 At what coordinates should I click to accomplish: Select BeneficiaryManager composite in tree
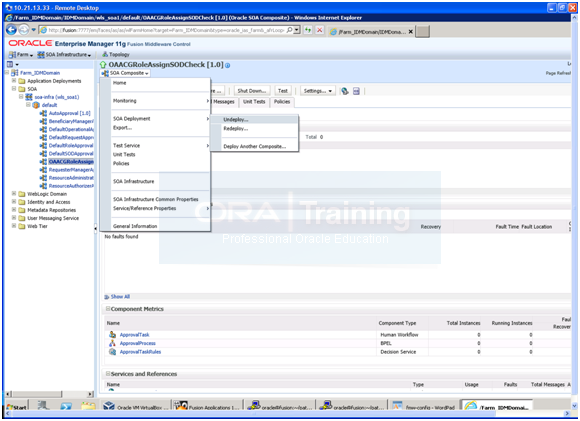pyautogui.click(x=71, y=121)
